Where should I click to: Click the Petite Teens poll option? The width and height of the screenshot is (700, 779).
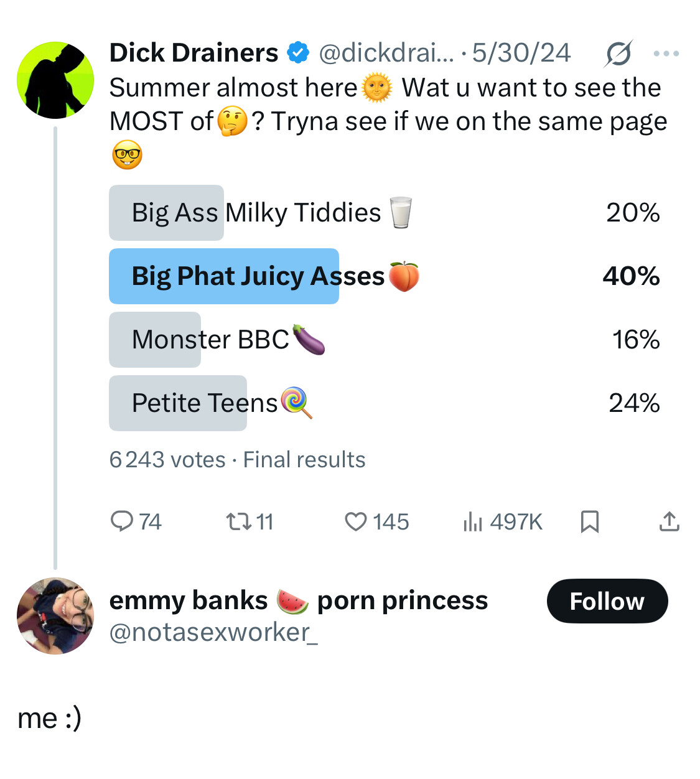(205, 403)
